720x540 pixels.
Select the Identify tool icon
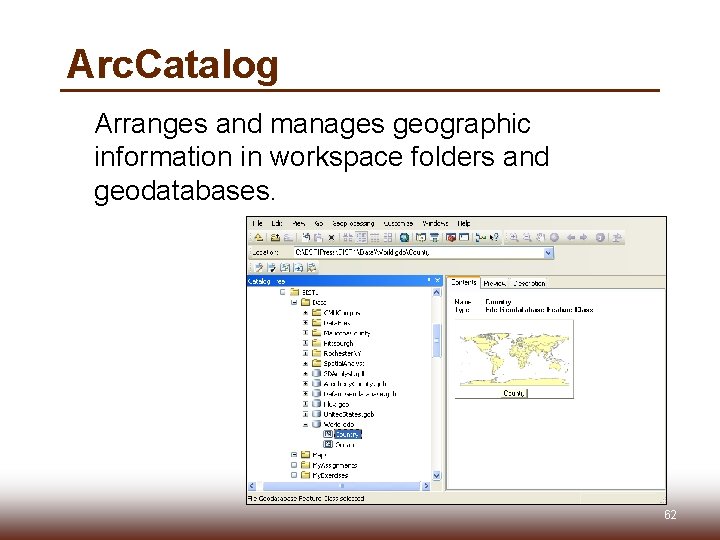[x=600, y=237]
